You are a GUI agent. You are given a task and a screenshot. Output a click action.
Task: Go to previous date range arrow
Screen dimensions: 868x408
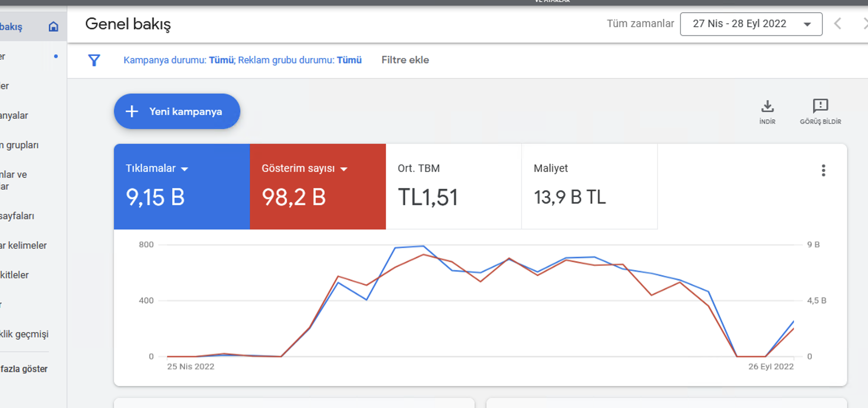click(838, 24)
